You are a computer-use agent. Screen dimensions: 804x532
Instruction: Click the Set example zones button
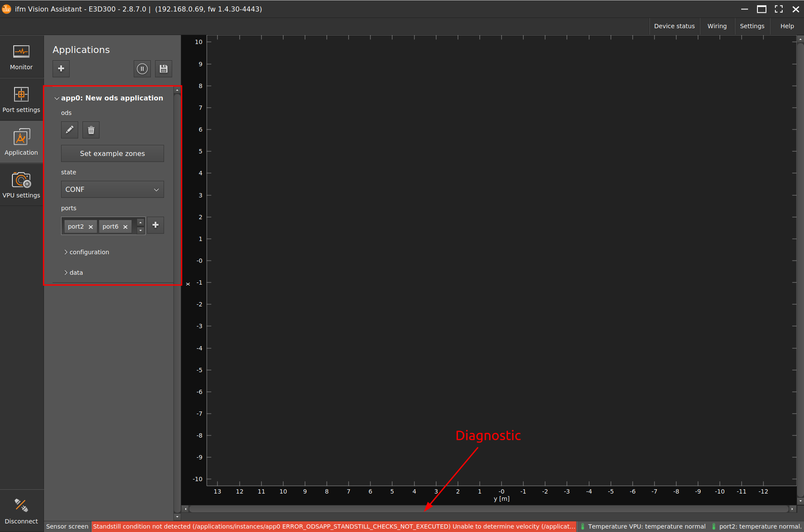[112, 153]
